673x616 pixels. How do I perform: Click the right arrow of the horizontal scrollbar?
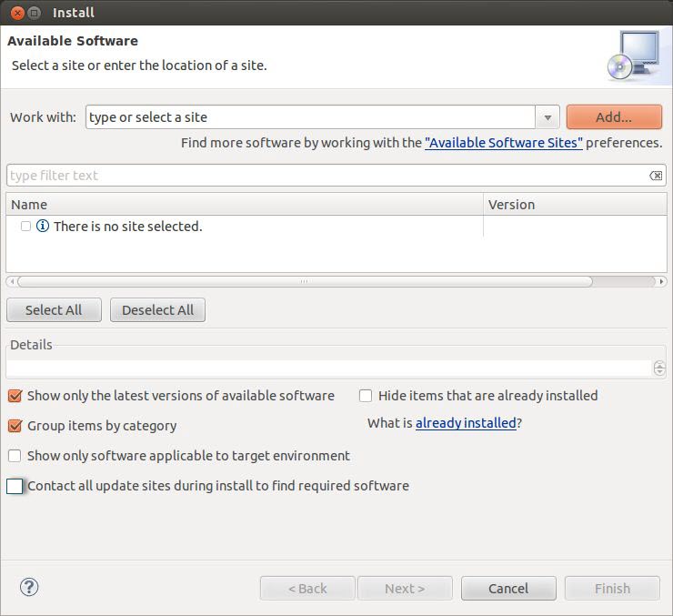pos(661,281)
